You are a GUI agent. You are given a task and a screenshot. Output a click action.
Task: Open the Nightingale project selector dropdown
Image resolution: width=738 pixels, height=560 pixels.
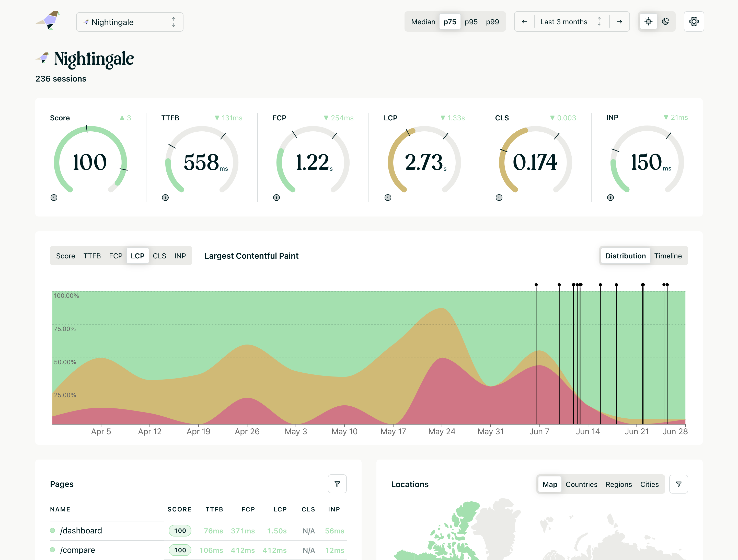[130, 22]
